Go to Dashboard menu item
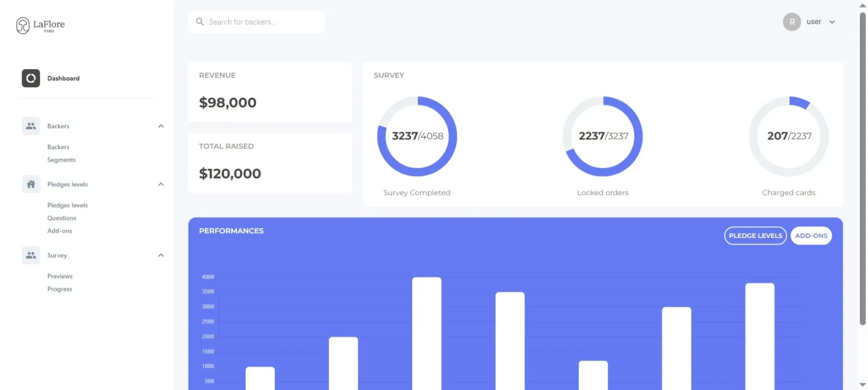Viewport: 868px width, 390px height. [64, 78]
